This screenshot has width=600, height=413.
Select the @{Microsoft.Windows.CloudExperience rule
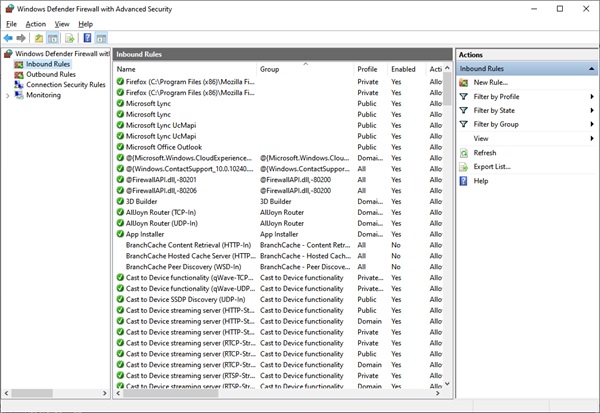click(x=279, y=158)
